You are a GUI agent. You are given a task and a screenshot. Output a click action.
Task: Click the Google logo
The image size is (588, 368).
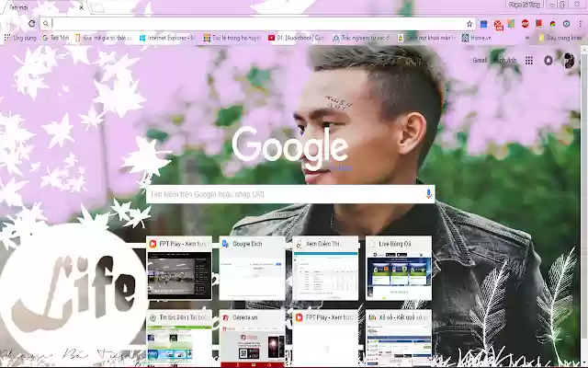point(290,146)
